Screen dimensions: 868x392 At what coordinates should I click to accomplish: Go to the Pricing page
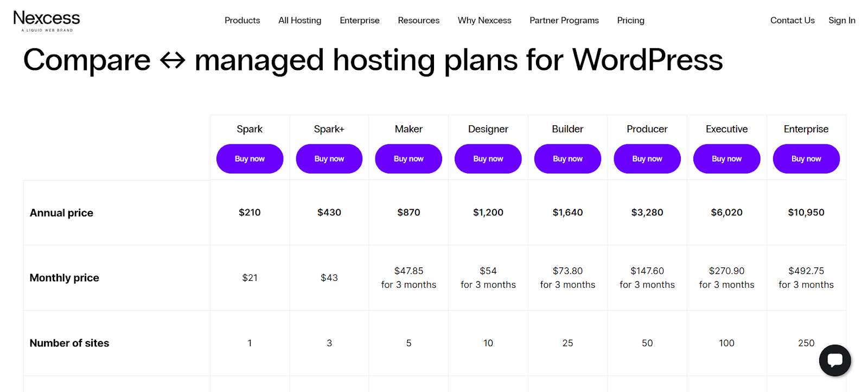[630, 21]
